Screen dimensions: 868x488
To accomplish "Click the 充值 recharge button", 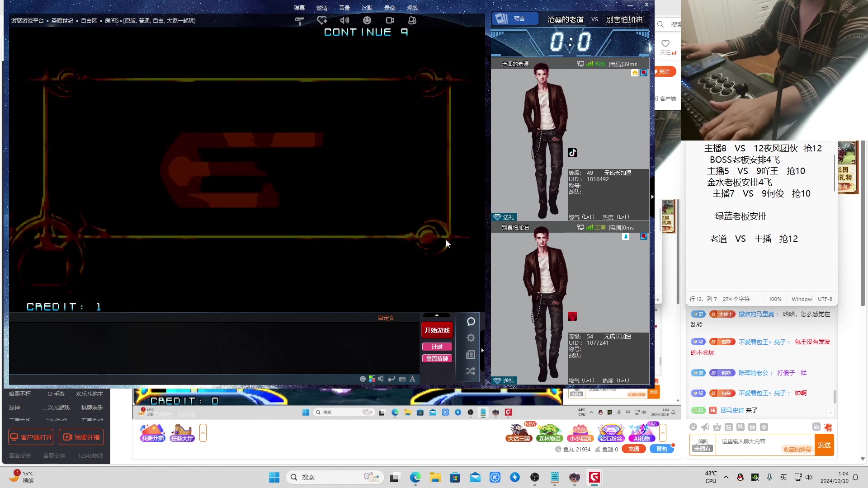I will (634, 449).
